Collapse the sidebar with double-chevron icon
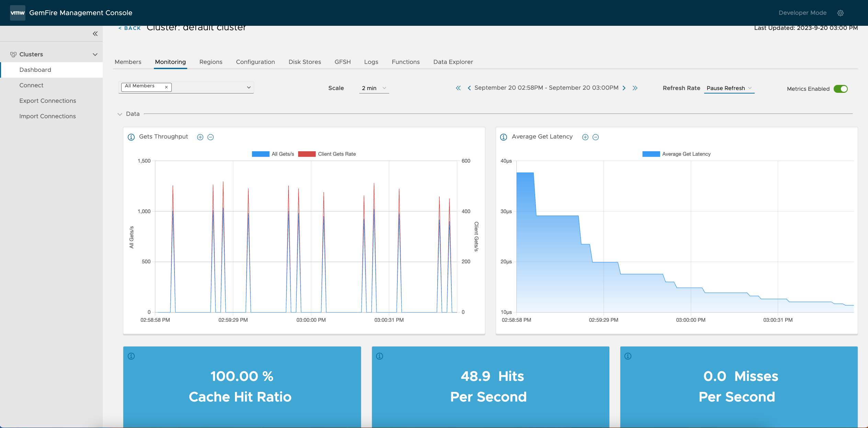This screenshot has height=428, width=868. tap(95, 34)
